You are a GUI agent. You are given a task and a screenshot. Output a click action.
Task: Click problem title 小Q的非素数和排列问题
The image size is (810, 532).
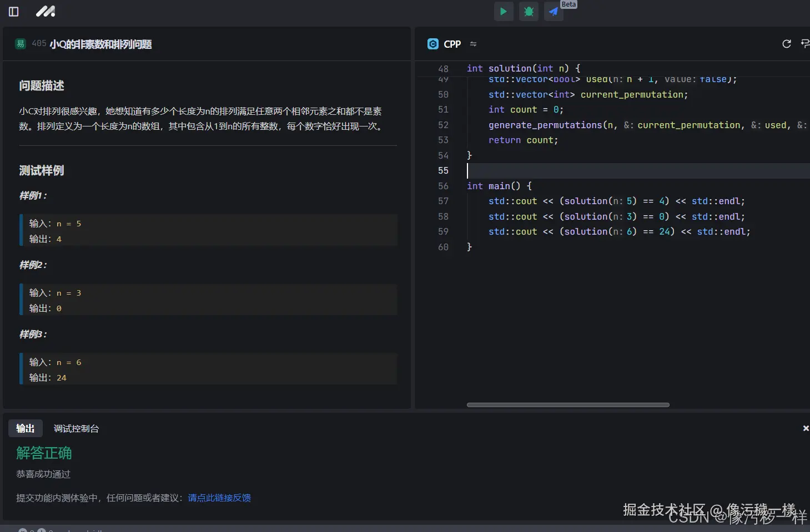101,44
